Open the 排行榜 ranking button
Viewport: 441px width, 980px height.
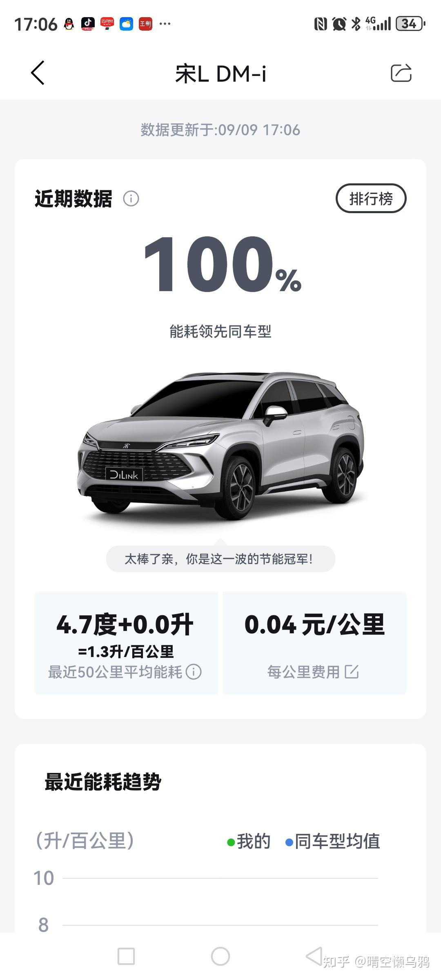(x=371, y=198)
